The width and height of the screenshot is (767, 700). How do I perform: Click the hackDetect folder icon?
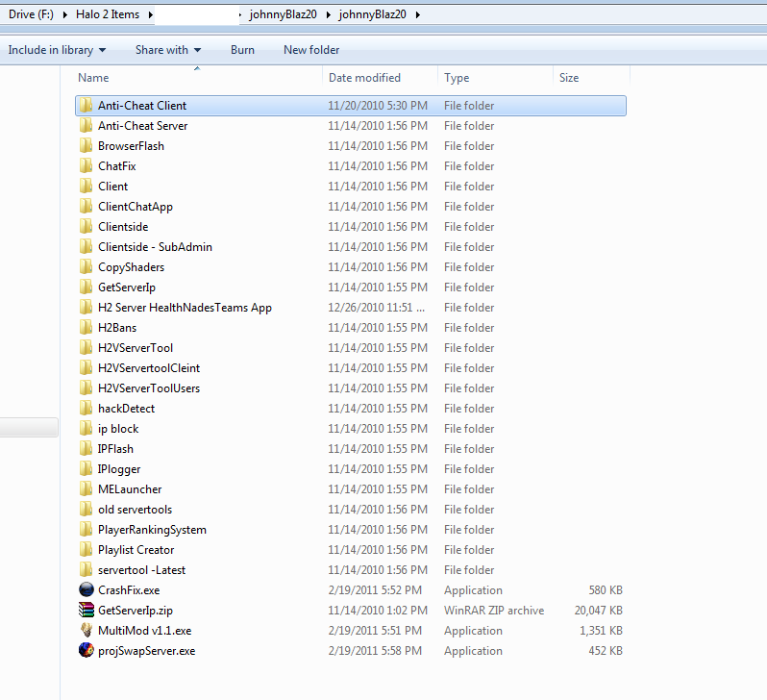87,409
